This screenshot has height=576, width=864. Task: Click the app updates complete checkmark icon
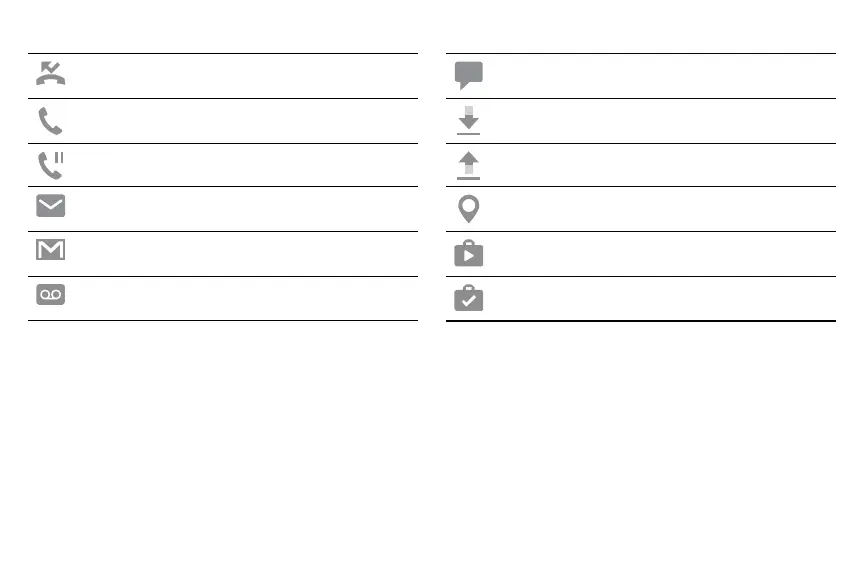[468, 298]
